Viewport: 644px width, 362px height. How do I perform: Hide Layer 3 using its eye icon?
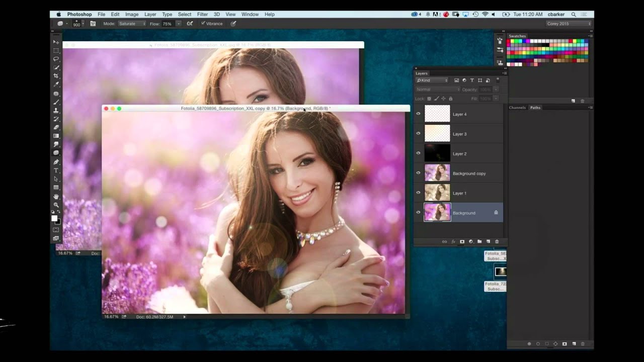tap(418, 134)
